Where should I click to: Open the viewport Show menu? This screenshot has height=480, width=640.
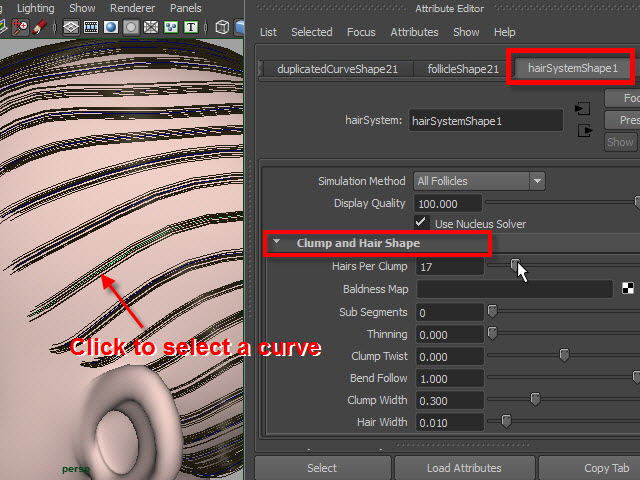pos(82,8)
